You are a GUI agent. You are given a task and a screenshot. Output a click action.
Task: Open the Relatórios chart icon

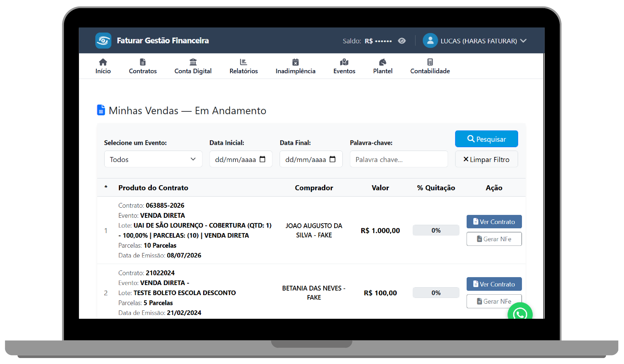pyautogui.click(x=243, y=62)
